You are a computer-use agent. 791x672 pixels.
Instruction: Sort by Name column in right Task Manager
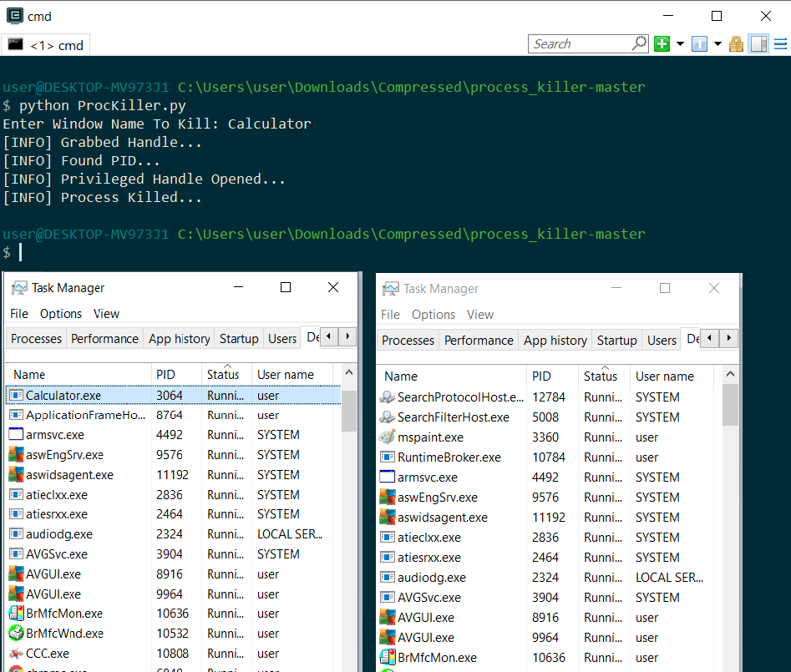[x=452, y=376]
